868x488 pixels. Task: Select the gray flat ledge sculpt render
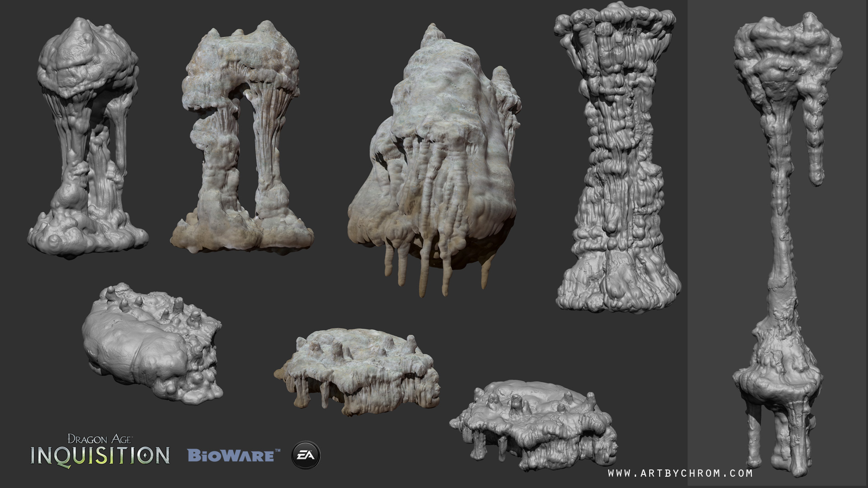[533, 425]
